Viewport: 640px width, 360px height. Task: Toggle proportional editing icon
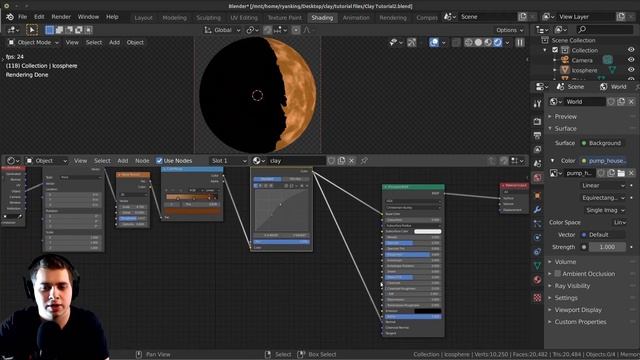coord(296,30)
